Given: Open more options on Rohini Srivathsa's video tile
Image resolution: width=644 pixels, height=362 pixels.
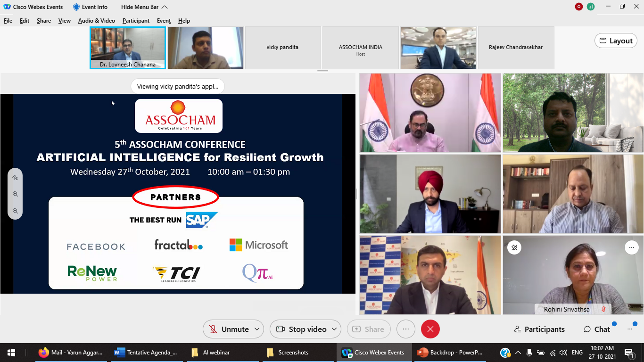Looking at the screenshot, I should (x=631, y=247).
